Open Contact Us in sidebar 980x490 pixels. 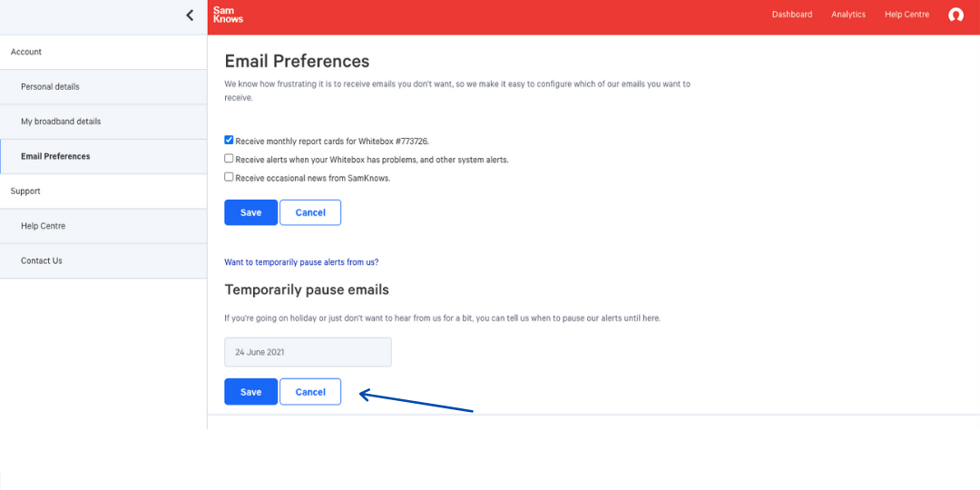click(42, 260)
